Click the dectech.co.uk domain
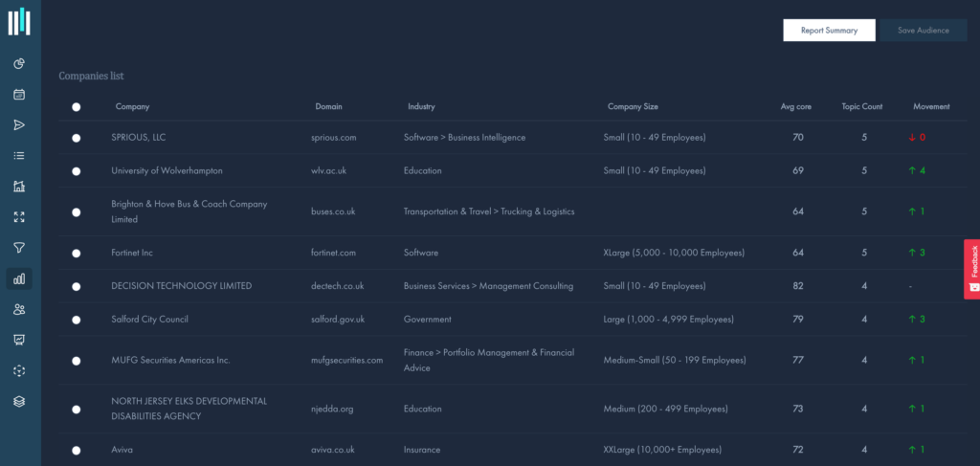The height and width of the screenshot is (466, 980). pyautogui.click(x=337, y=286)
